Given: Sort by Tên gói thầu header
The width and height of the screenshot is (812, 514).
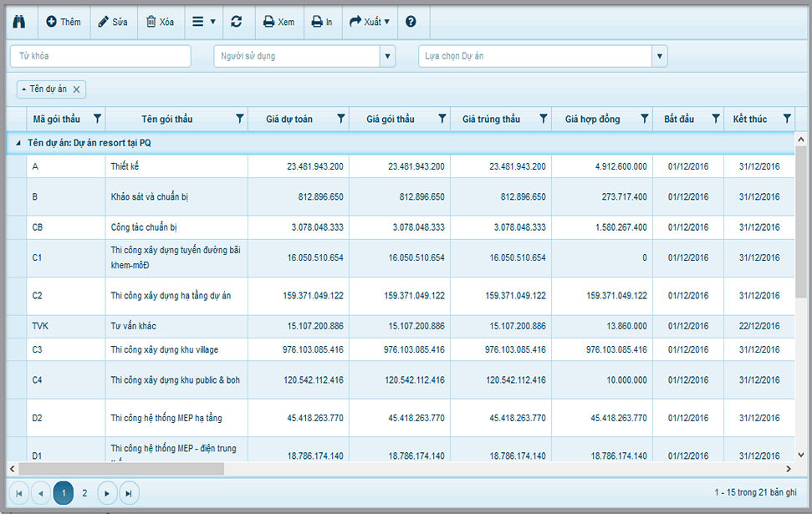Looking at the screenshot, I should pyautogui.click(x=167, y=119).
